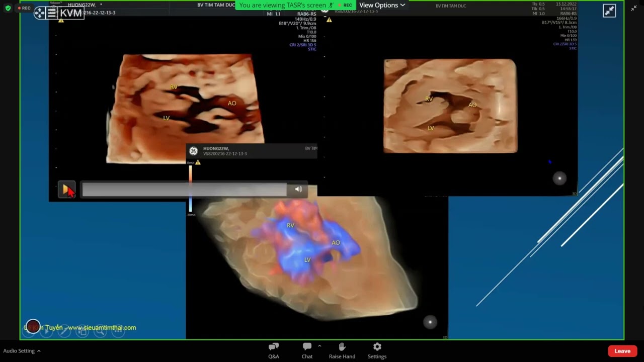Click the RV label in the Doppler image

290,225
